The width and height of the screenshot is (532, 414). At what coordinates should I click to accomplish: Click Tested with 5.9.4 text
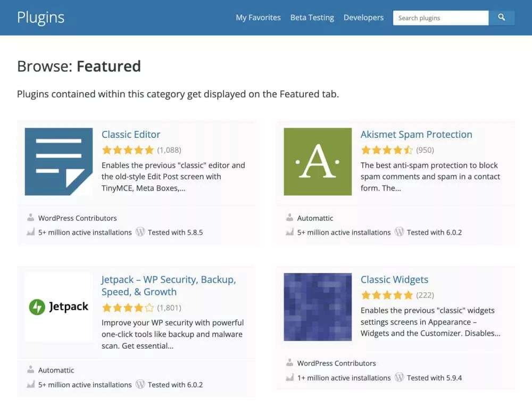click(434, 378)
